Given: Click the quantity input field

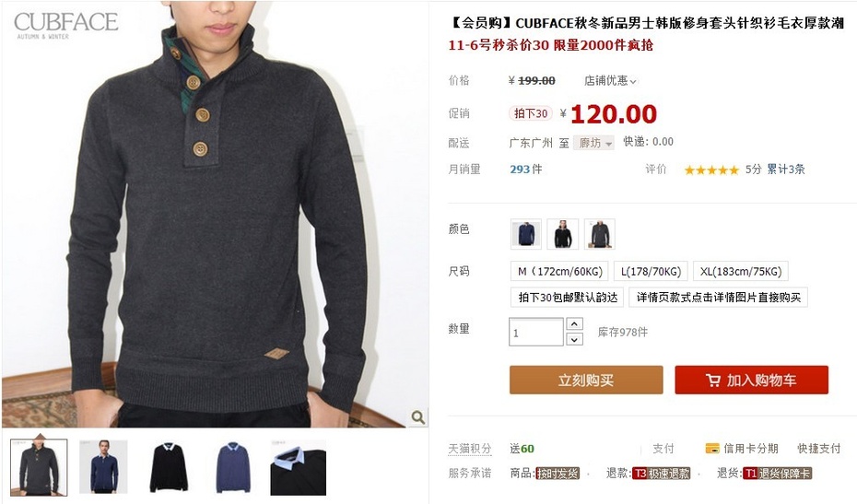Looking at the screenshot, I should (536, 332).
